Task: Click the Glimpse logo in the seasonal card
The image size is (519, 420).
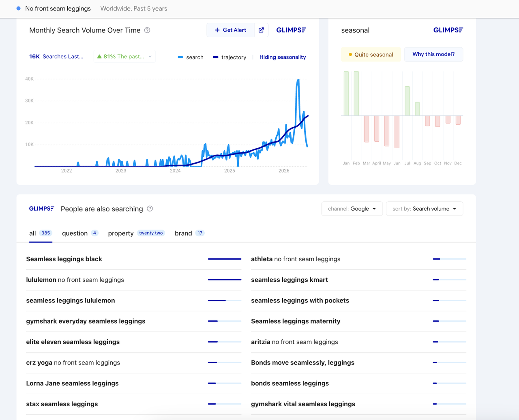Action: point(448,30)
